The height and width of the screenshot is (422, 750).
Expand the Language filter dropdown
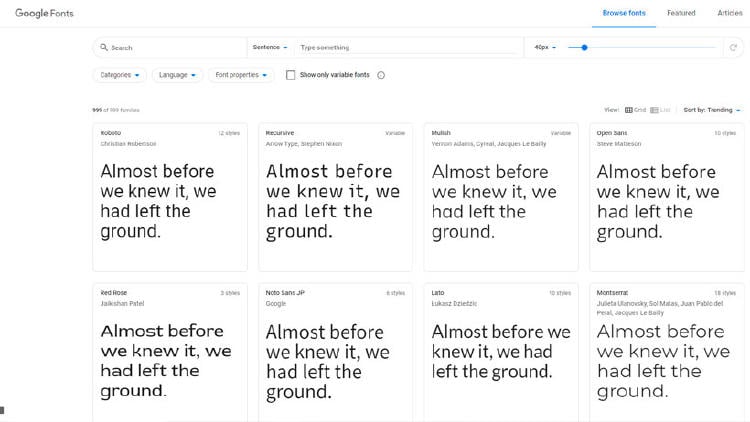point(177,75)
